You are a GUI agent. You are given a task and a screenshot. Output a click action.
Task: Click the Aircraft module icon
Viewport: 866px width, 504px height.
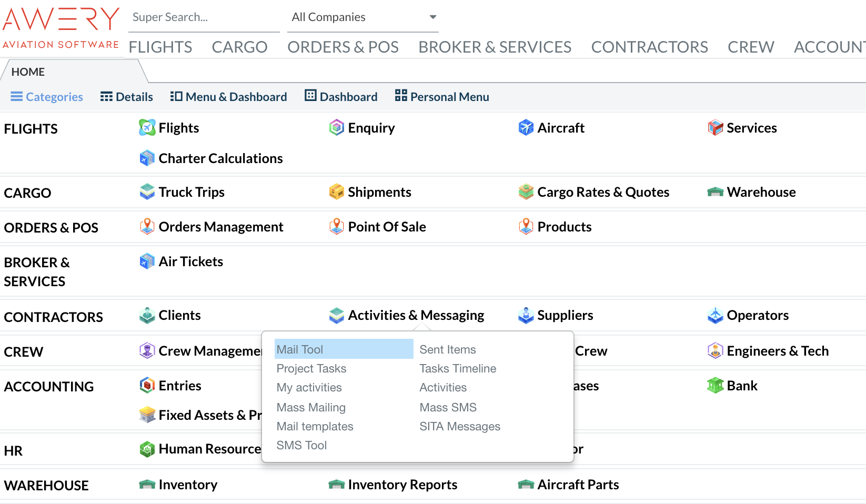point(526,128)
